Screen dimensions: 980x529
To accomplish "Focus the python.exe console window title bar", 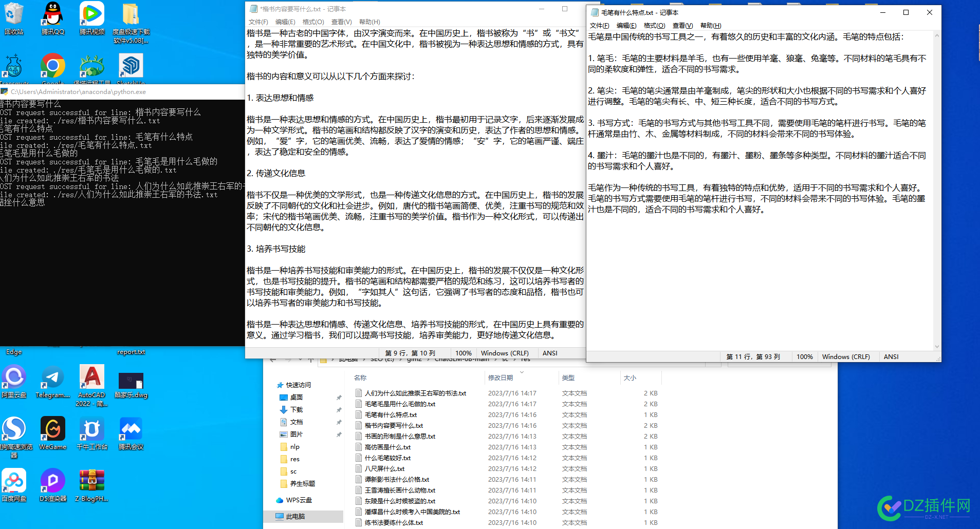I will point(122,91).
